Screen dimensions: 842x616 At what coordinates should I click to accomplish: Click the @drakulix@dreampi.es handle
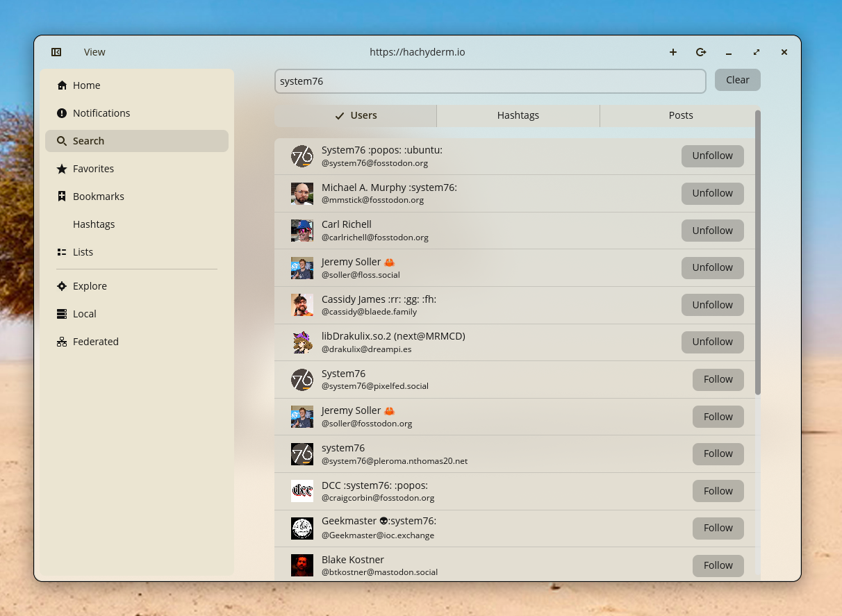coord(366,349)
